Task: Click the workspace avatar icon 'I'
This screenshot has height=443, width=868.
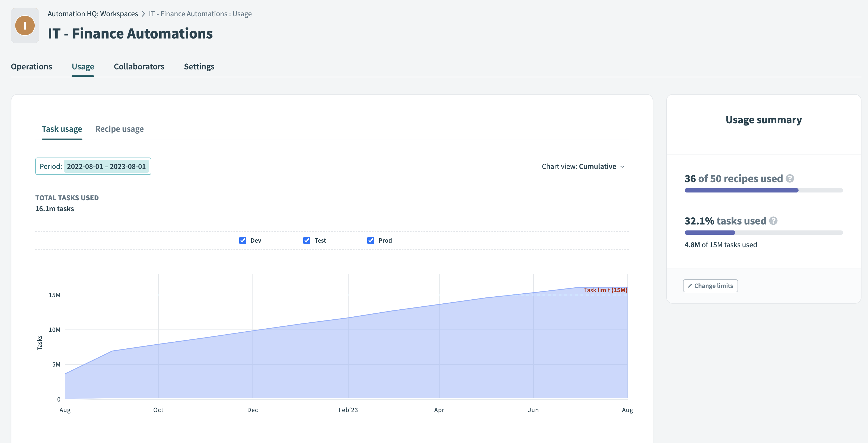Action: point(25,25)
